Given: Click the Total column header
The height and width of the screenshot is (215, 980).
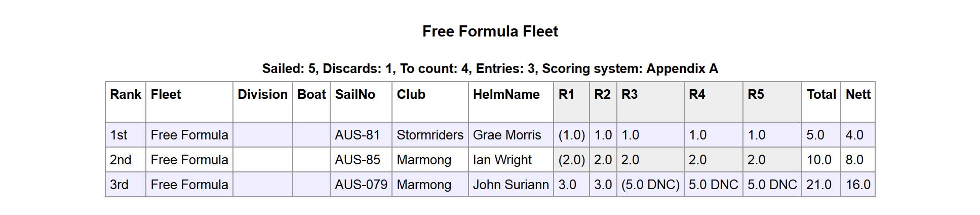Looking at the screenshot, I should pyautogui.click(x=821, y=95).
